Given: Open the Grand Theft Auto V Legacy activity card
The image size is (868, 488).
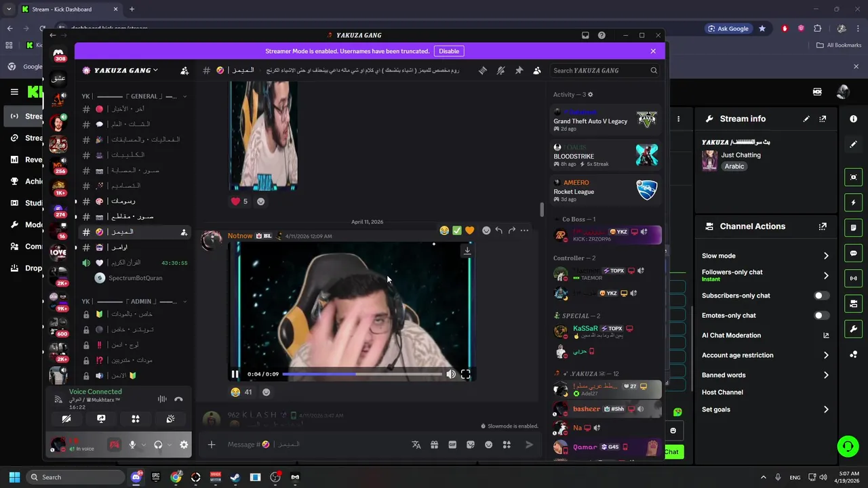Looking at the screenshot, I should pyautogui.click(x=606, y=121).
